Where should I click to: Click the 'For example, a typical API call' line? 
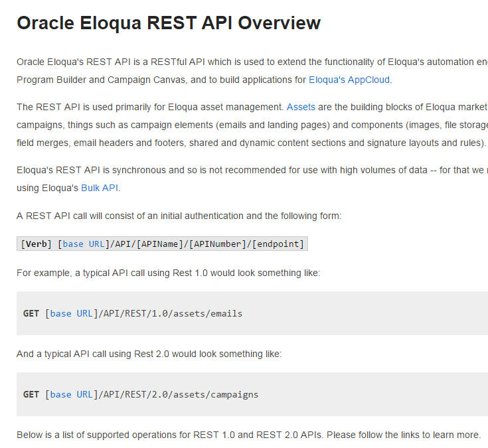click(x=168, y=273)
